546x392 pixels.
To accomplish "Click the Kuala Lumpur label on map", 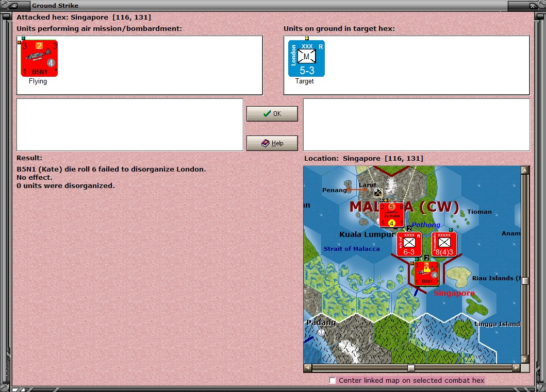I will point(367,234).
